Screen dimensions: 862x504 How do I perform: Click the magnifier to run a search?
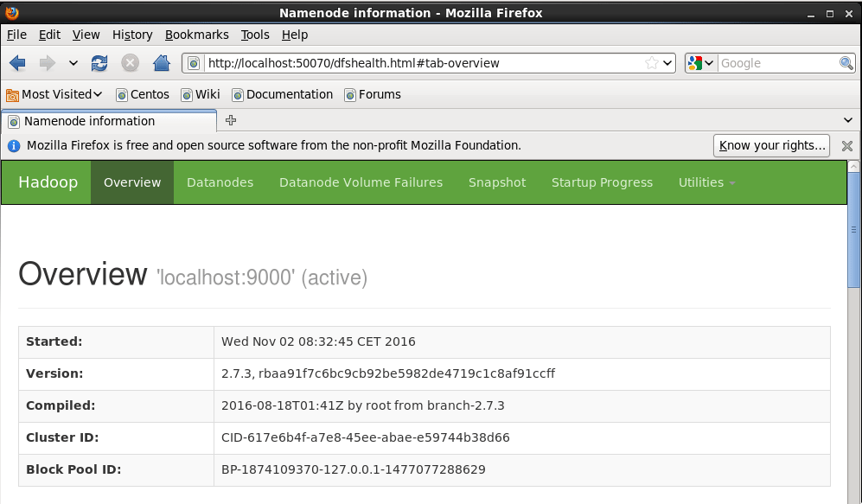coord(846,62)
